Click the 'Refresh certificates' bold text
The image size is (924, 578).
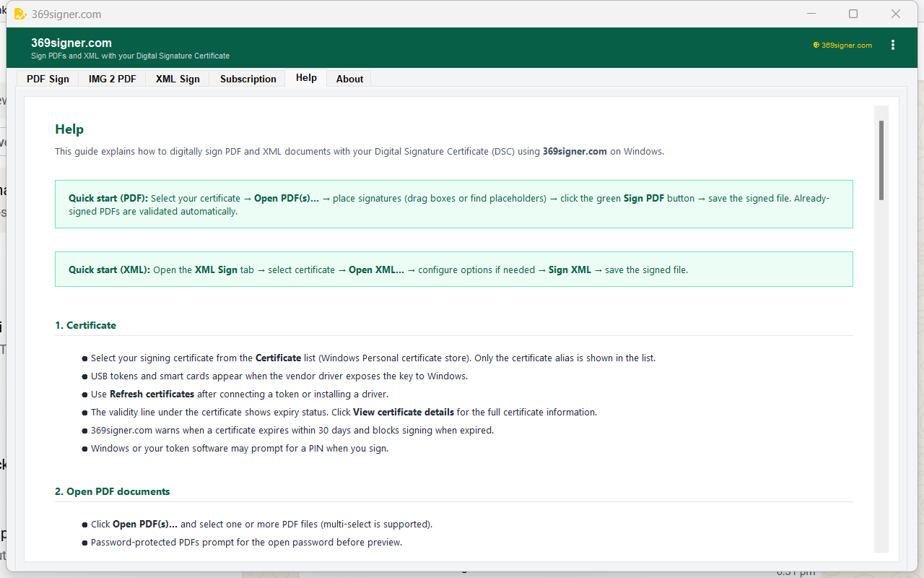[152, 394]
